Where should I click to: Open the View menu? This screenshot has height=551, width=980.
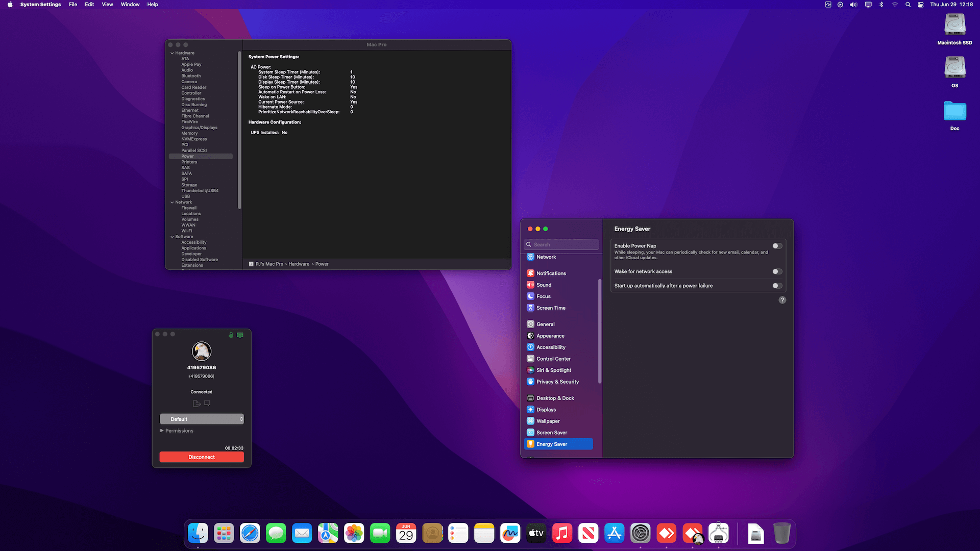(107, 5)
